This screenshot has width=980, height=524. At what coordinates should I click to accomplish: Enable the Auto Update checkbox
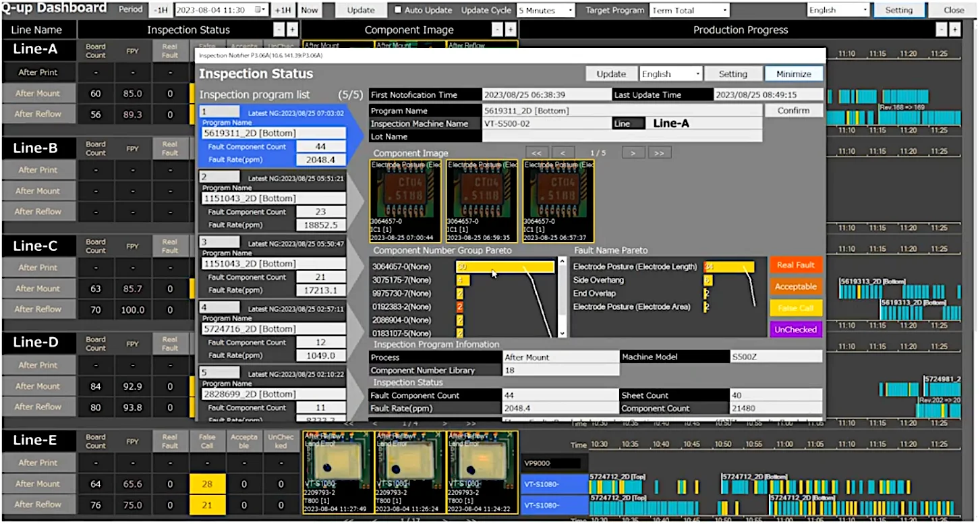coord(398,10)
